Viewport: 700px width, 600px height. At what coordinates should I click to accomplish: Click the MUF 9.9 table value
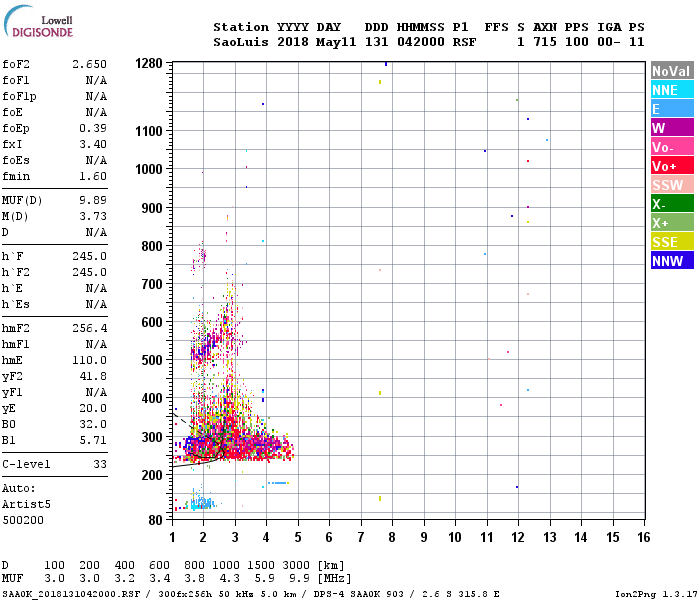click(299, 579)
